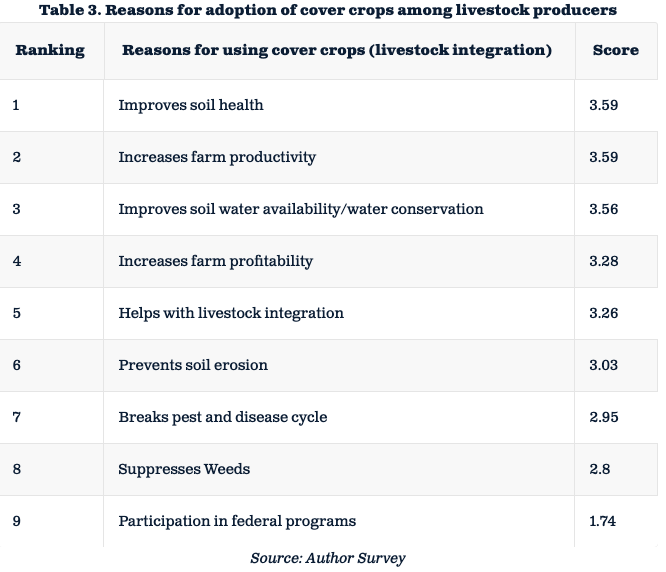Select the Improves soil health cell

(191, 105)
